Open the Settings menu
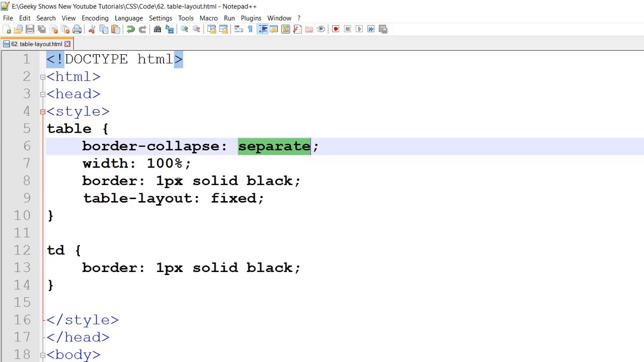644x362 pixels. coord(160,18)
